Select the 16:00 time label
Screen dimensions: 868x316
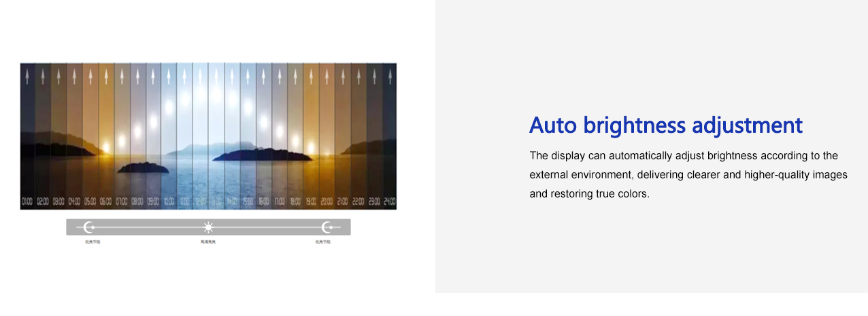click(263, 202)
